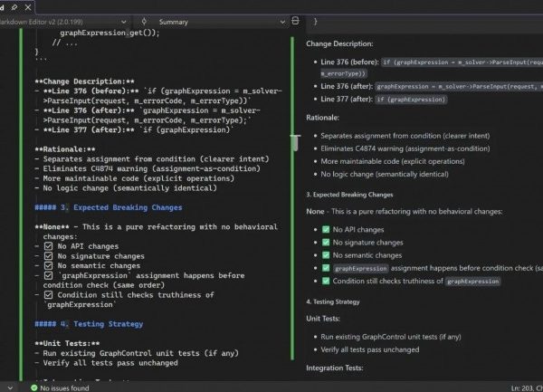Click preview bullet More maintainable code

point(393,161)
